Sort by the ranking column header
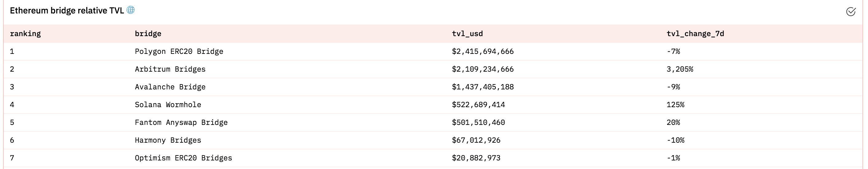The width and height of the screenshot is (868, 169). tap(25, 34)
